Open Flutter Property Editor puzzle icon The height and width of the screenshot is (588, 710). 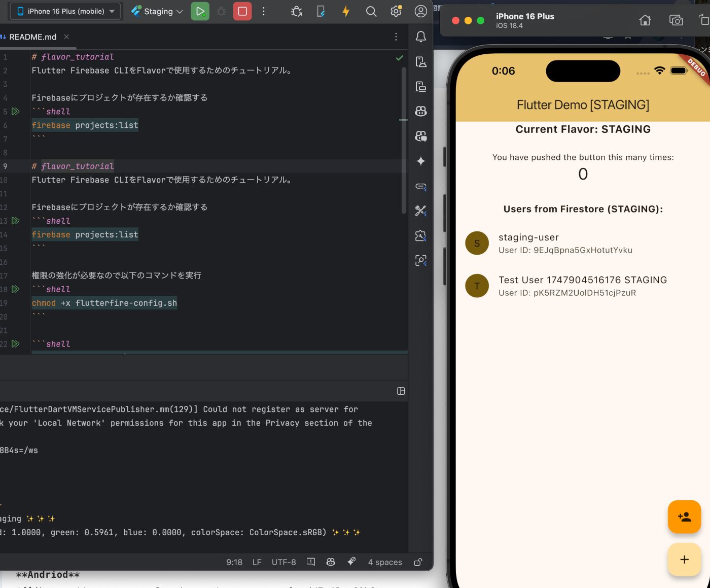(421, 235)
